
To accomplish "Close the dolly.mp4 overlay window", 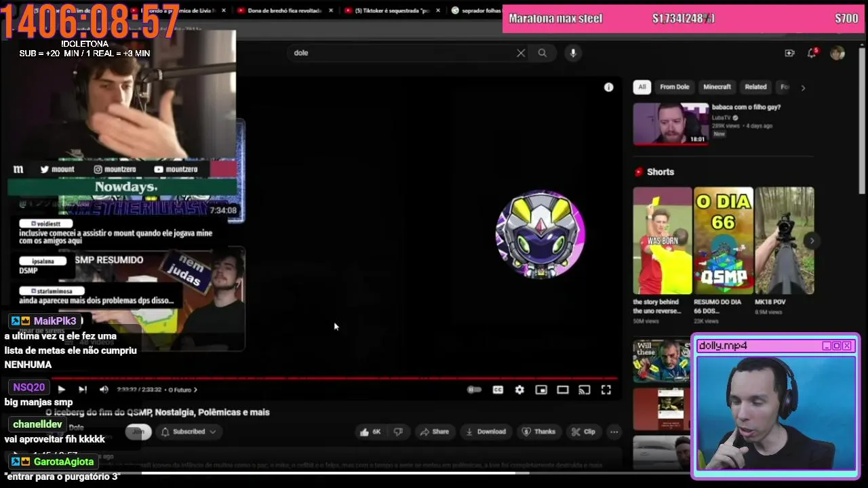I will click(x=847, y=346).
